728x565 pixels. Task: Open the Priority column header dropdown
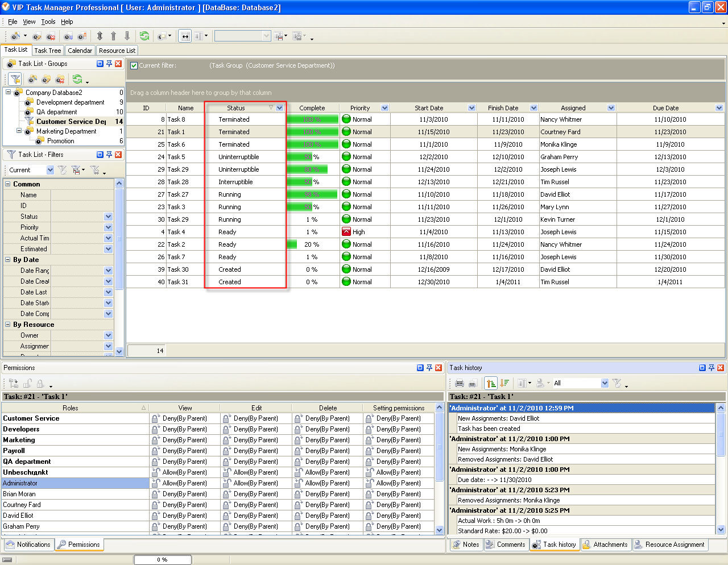tap(385, 108)
